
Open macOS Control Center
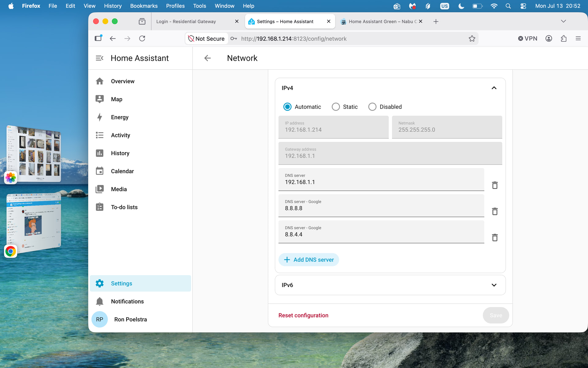point(523,6)
